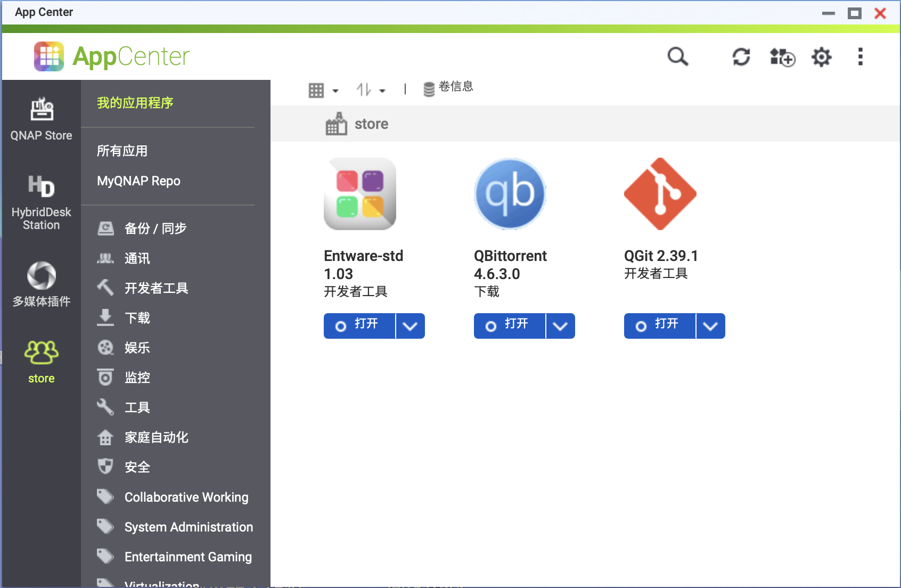Expand dropdown arrow next to QBittorrent 打开
The height and width of the screenshot is (588, 901).
560,326
